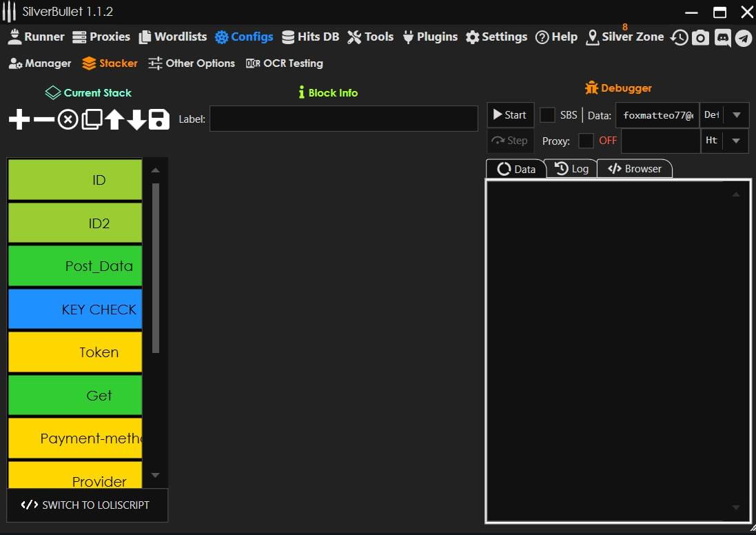Open the Wordlists section

pyautogui.click(x=172, y=37)
